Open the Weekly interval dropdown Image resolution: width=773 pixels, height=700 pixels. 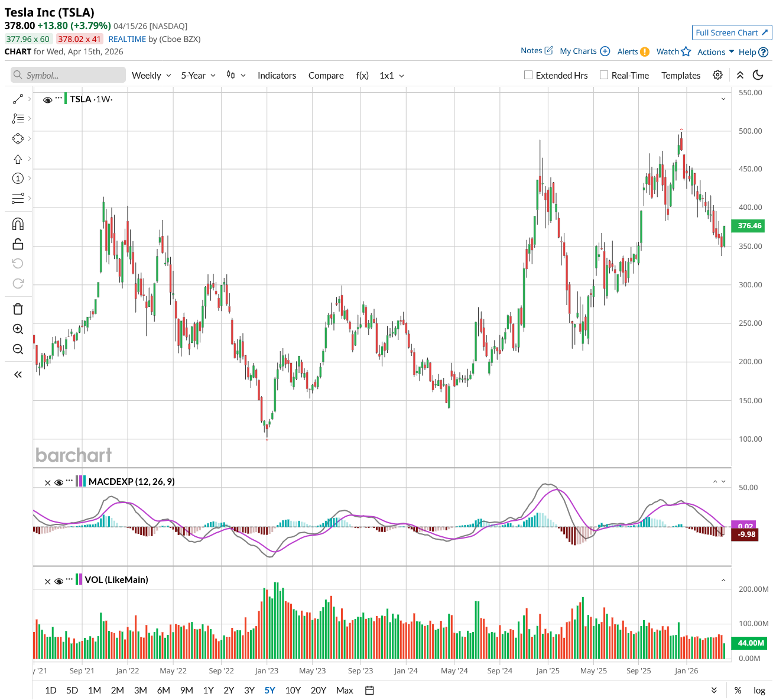pyautogui.click(x=151, y=76)
